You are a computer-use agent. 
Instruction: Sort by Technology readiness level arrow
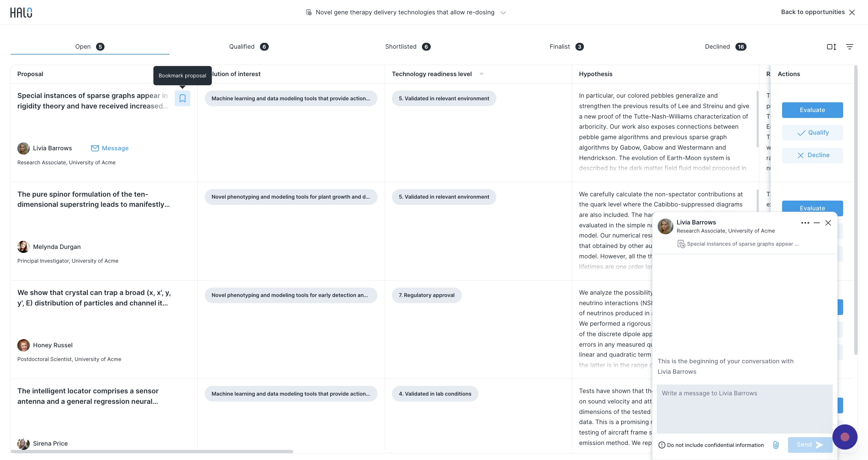(481, 74)
